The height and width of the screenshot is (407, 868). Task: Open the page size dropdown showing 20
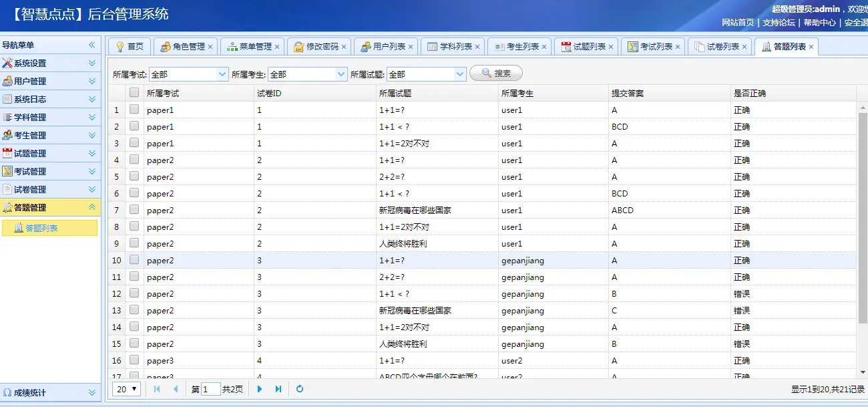(126, 389)
